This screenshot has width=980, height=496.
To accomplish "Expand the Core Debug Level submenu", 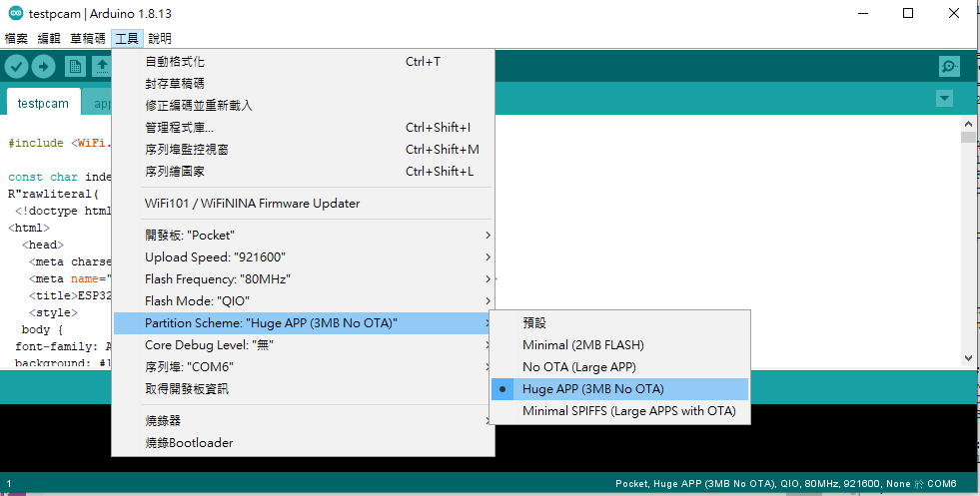I will pos(303,345).
